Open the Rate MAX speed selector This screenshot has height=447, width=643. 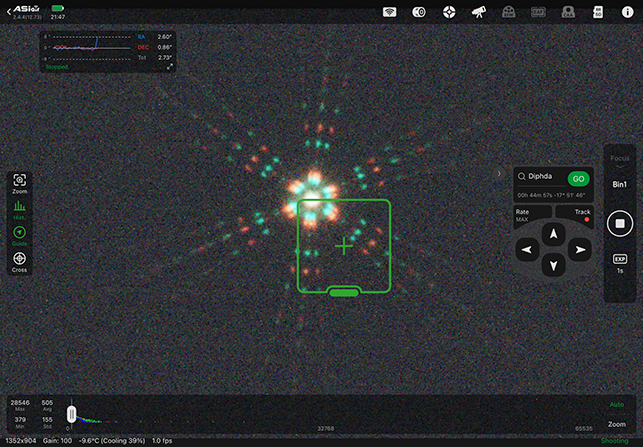tap(524, 215)
